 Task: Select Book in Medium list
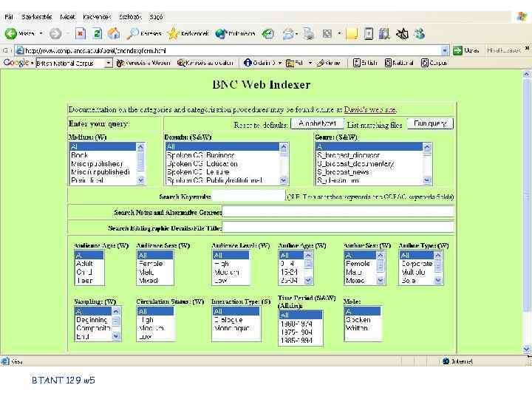pyautogui.click(x=103, y=155)
